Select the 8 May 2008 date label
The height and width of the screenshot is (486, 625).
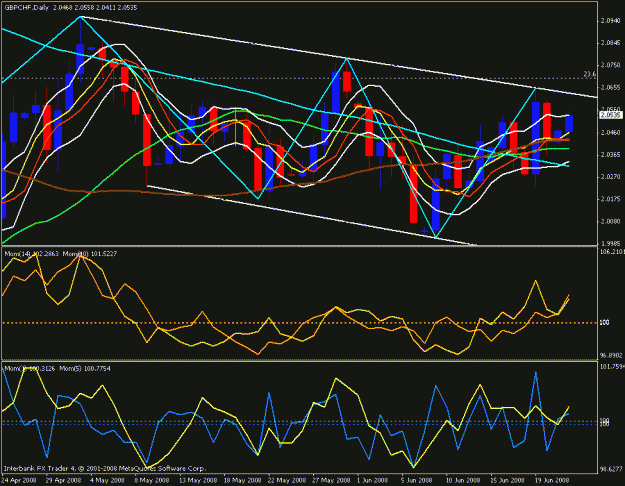point(151,480)
